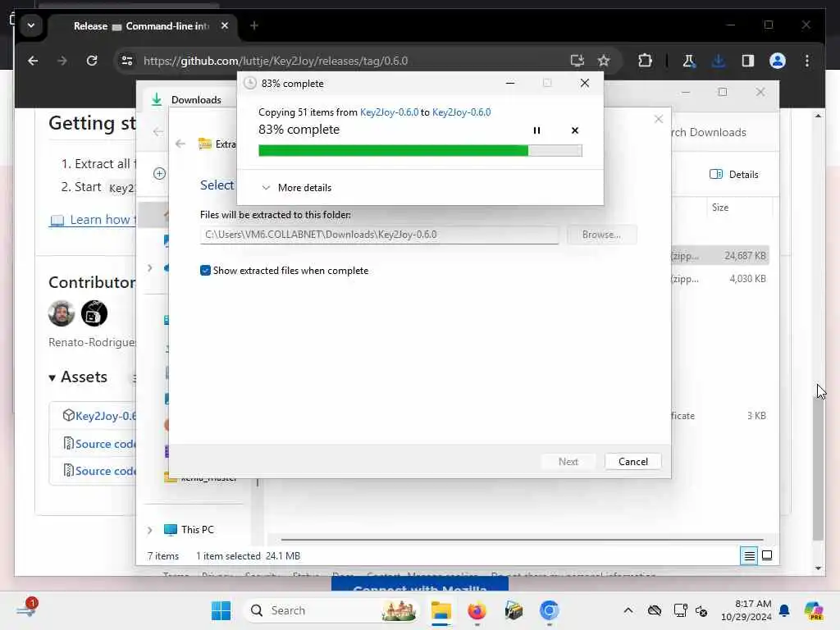Cancel the extraction wizard
840x630 pixels.
tap(632, 461)
